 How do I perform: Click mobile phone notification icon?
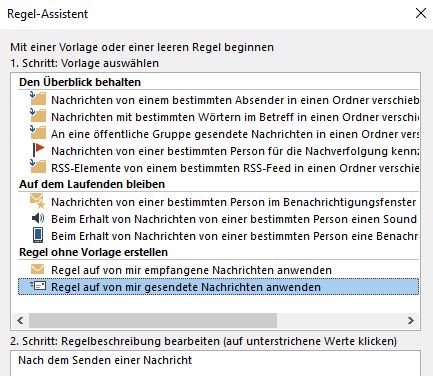point(38,235)
